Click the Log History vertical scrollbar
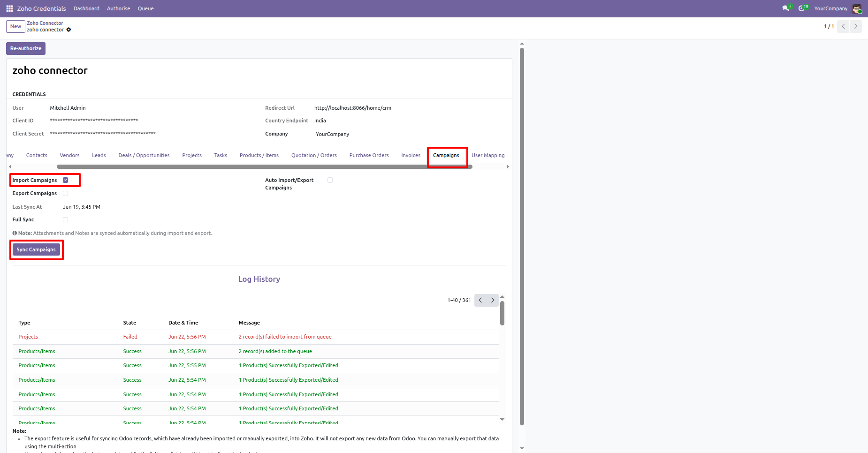868x453 pixels. pos(502,313)
